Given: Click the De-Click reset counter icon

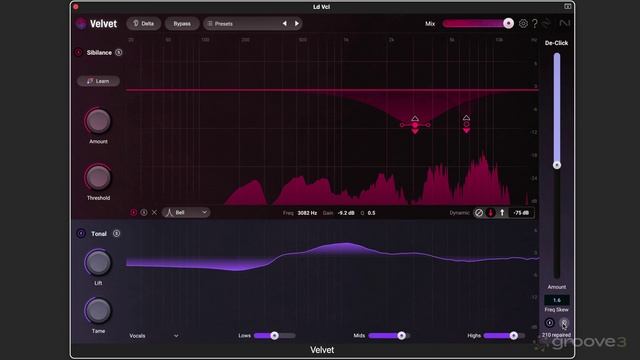Looking at the screenshot, I should 564,323.
